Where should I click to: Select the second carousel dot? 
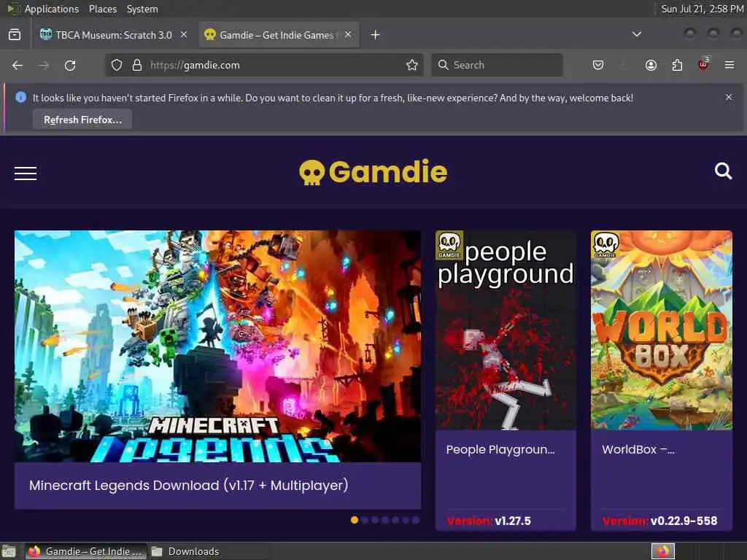365,520
